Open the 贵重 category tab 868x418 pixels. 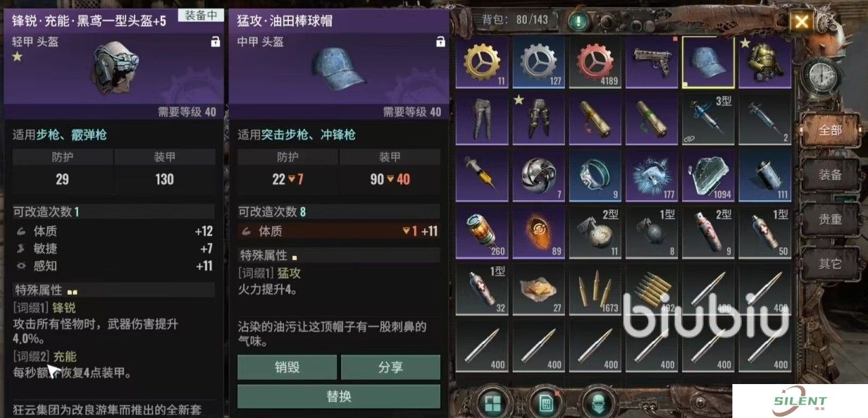831,218
